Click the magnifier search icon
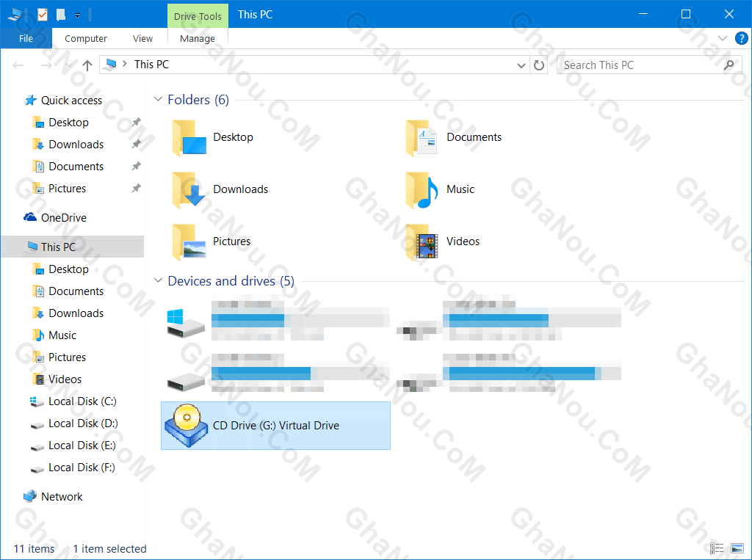The height and width of the screenshot is (560, 752). coord(728,65)
